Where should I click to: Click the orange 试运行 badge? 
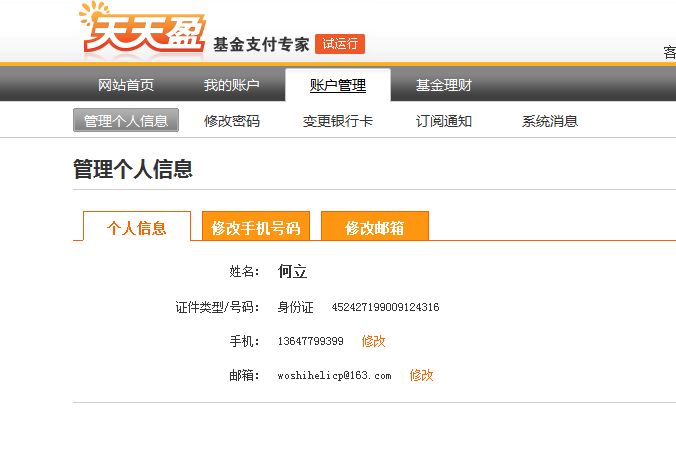(340, 44)
